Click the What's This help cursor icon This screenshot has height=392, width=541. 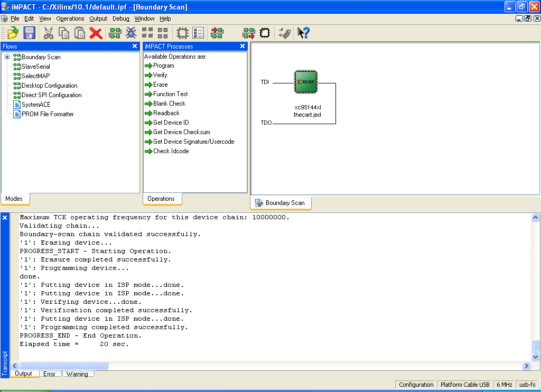click(303, 33)
